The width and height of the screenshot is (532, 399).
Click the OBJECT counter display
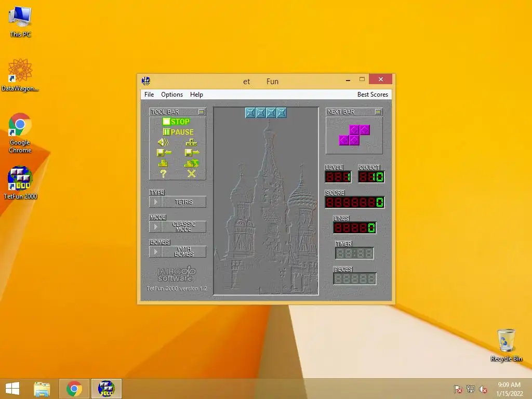(x=371, y=177)
